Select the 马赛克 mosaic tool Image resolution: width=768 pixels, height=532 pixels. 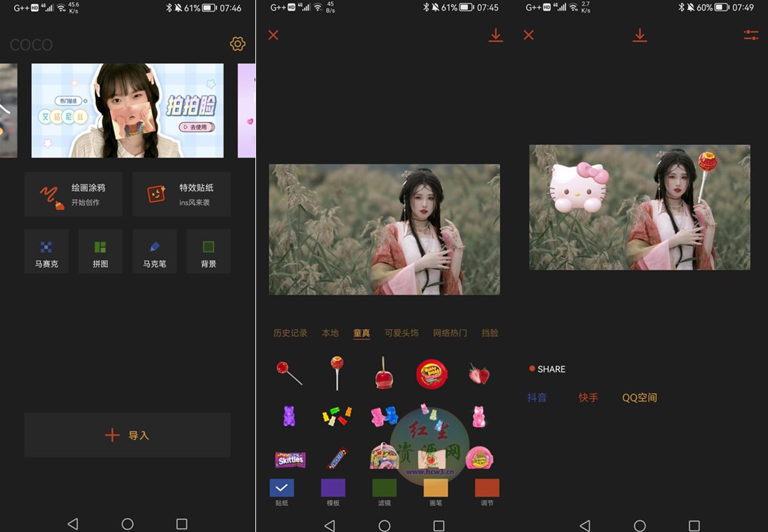pos(46,251)
